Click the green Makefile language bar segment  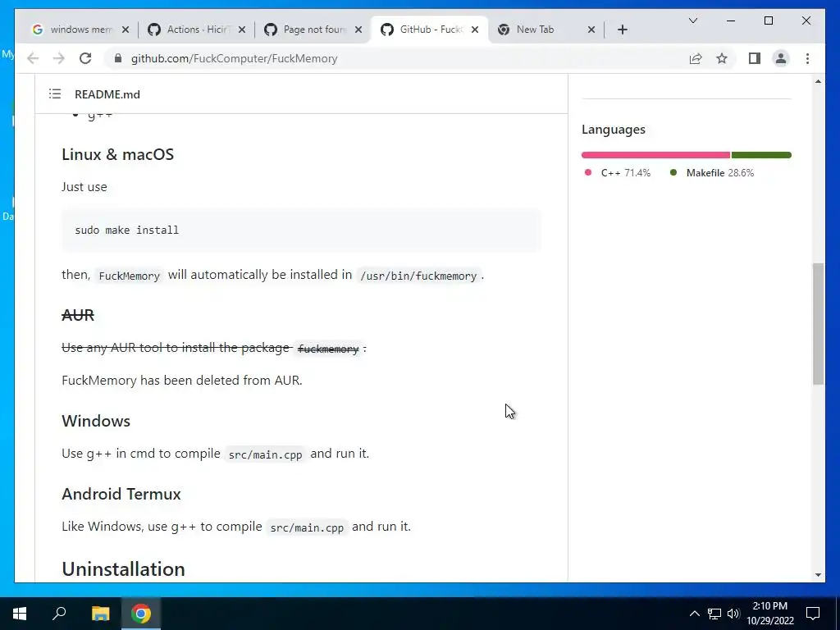click(x=761, y=155)
